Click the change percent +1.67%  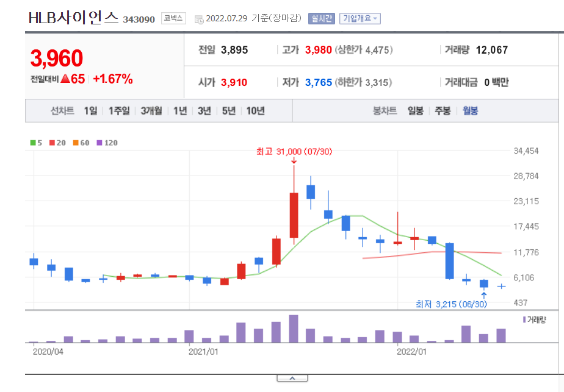(113, 79)
